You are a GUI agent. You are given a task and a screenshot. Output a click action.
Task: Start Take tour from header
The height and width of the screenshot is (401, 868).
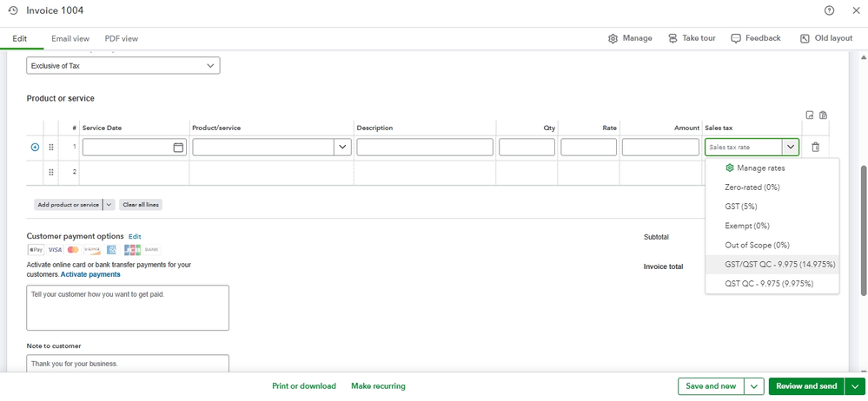click(x=692, y=38)
